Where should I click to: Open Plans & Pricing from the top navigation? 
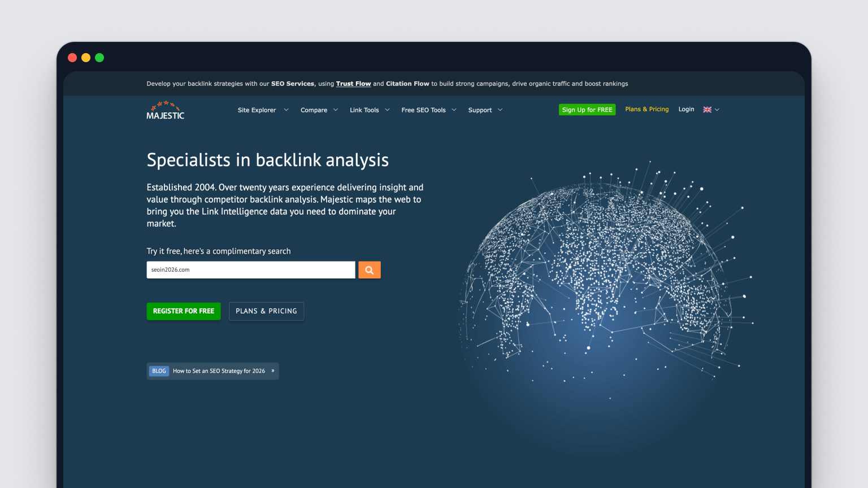(646, 109)
